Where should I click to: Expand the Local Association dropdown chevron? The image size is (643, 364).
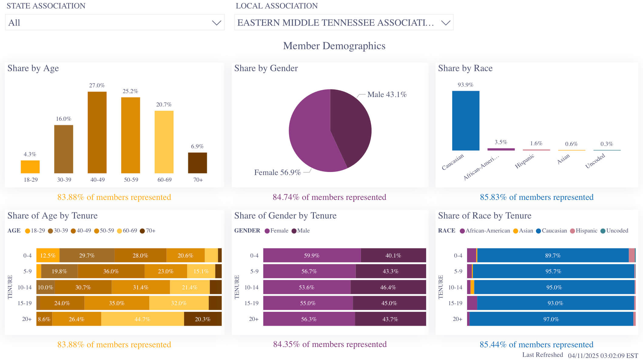click(x=445, y=23)
